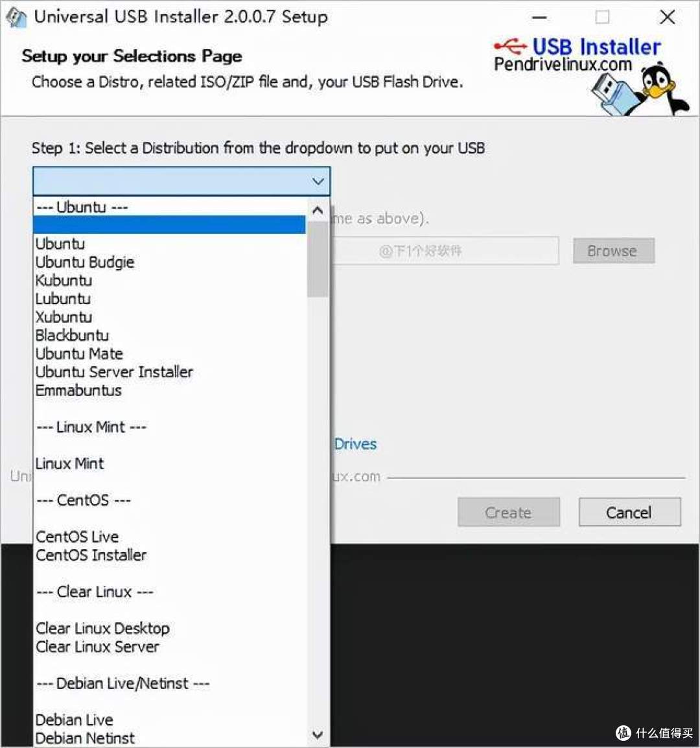Open the distribution dropdown arrow
The image size is (700, 748).
(318, 181)
